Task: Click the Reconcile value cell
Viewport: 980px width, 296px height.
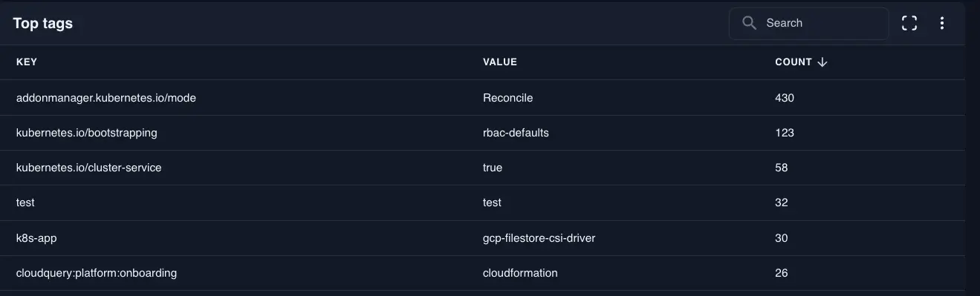Action: point(508,97)
